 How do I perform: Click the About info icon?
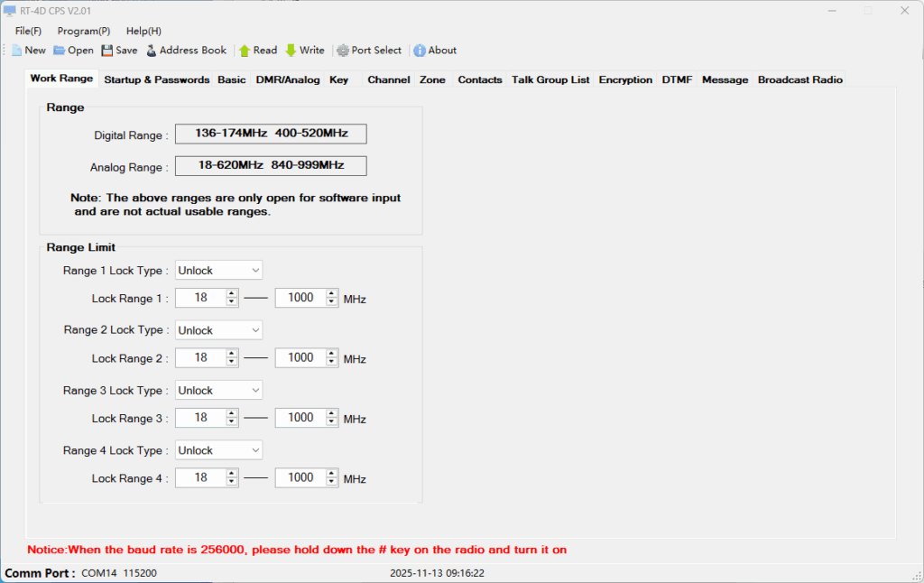pyautogui.click(x=420, y=51)
